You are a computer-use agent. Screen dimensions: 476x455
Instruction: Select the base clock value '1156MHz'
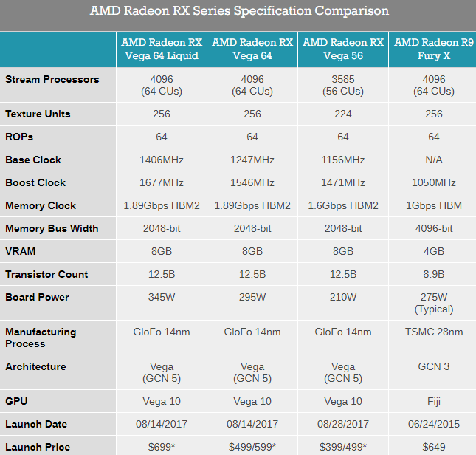click(x=343, y=160)
